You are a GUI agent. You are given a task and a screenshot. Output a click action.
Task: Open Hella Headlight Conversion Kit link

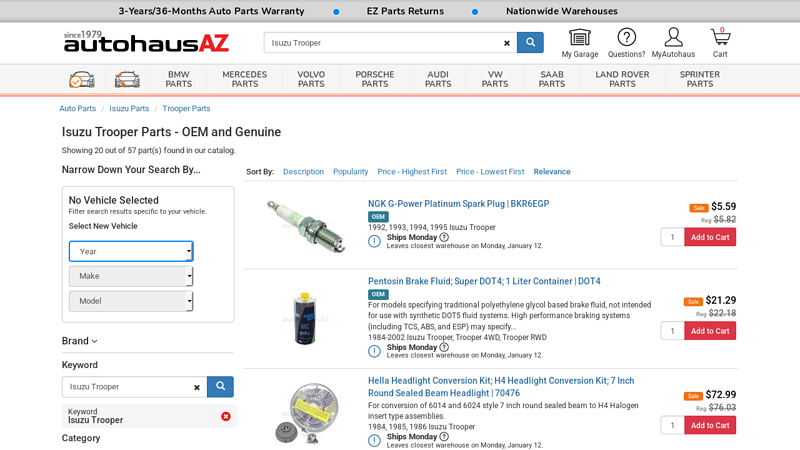click(501, 387)
